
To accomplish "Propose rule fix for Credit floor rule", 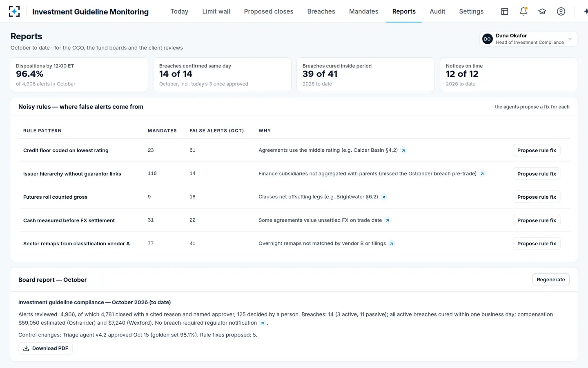I will (537, 150).
